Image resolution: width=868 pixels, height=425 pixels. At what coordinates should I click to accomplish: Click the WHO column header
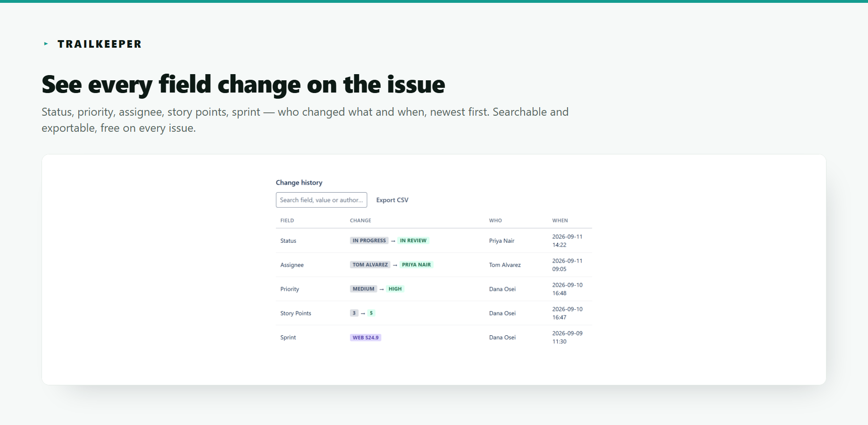click(x=495, y=221)
